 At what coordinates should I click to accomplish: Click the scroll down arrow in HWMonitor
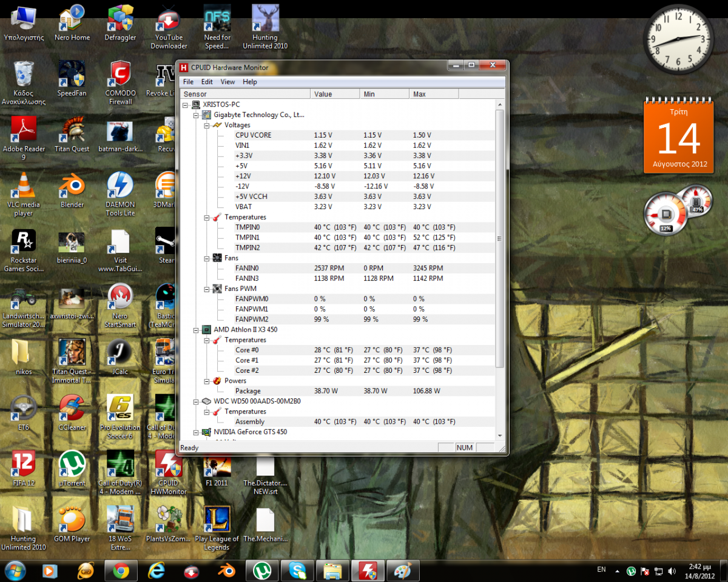[500, 435]
